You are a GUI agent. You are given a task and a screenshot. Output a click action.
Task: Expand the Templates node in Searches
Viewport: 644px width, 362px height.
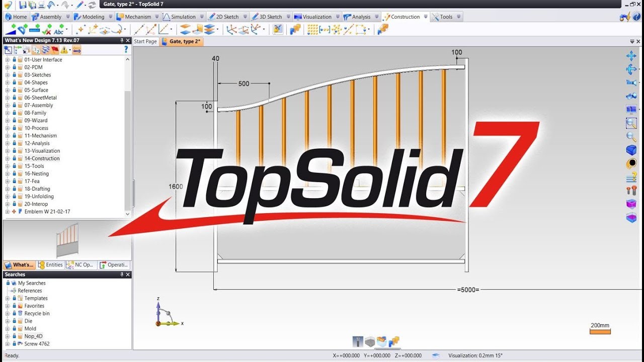coord(8,298)
